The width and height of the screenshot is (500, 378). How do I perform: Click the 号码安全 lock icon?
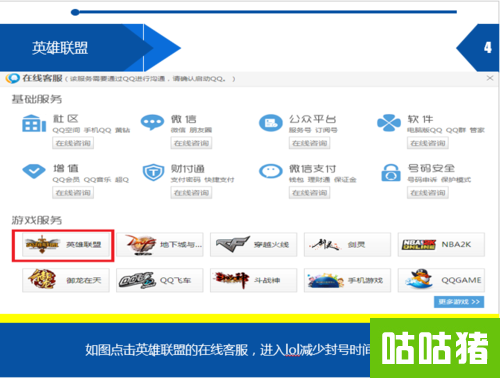pyautogui.click(x=391, y=172)
